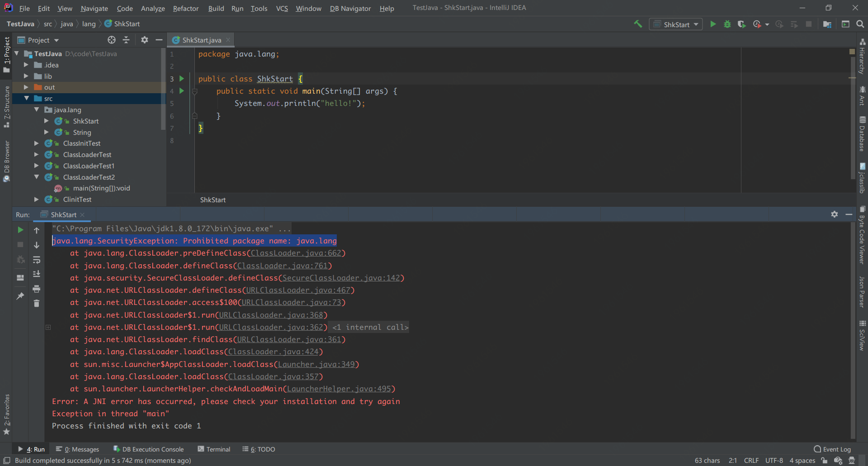Screen dimensions: 868x466
Task: Open Search Everywhere magnifier icon
Action: click(860, 24)
